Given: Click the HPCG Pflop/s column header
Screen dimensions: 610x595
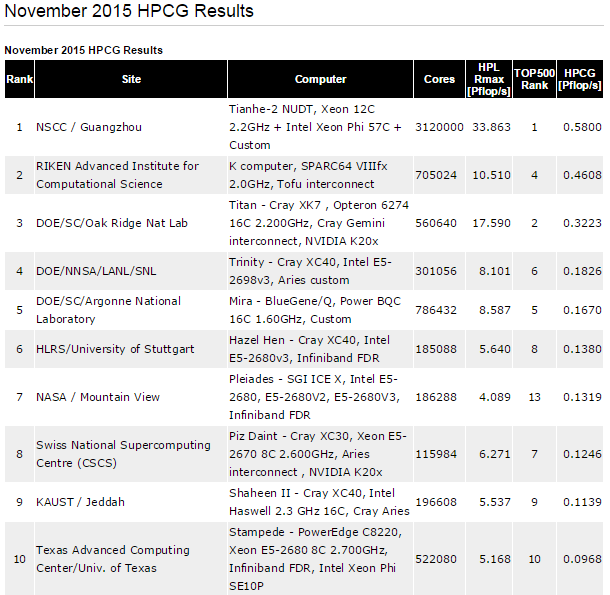Looking at the screenshot, I should coord(580,79).
